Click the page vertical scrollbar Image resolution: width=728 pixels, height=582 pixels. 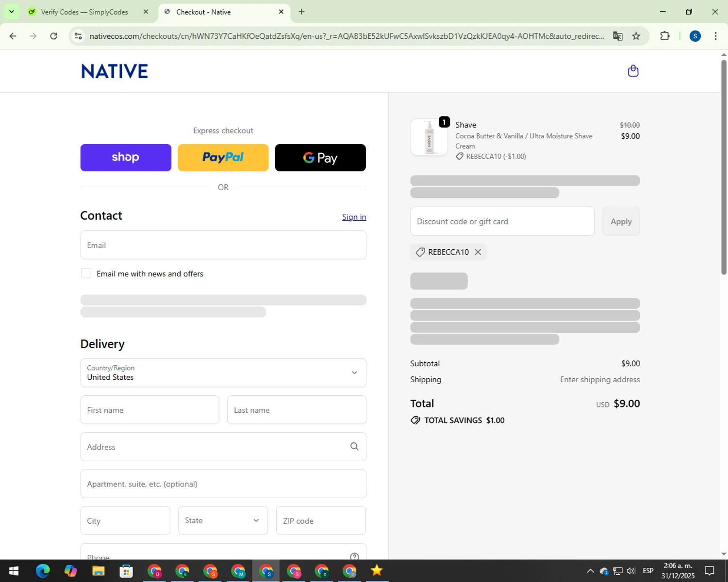pyautogui.click(x=724, y=165)
